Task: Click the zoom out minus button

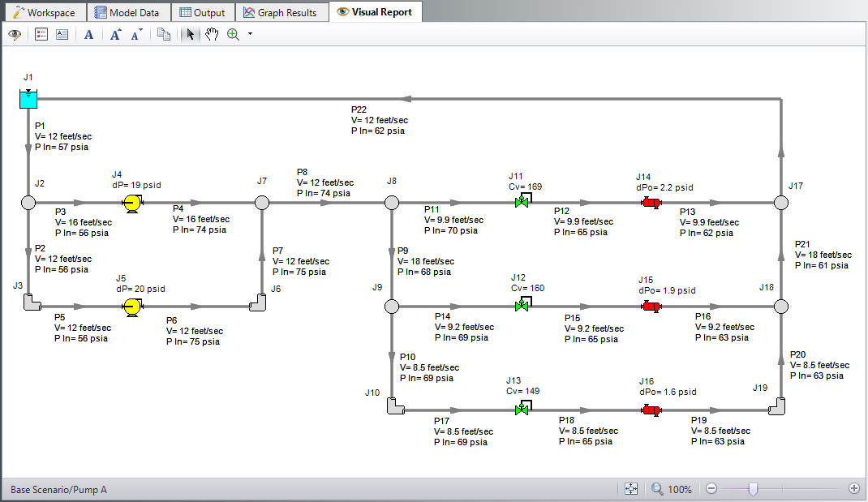Action: (x=711, y=489)
